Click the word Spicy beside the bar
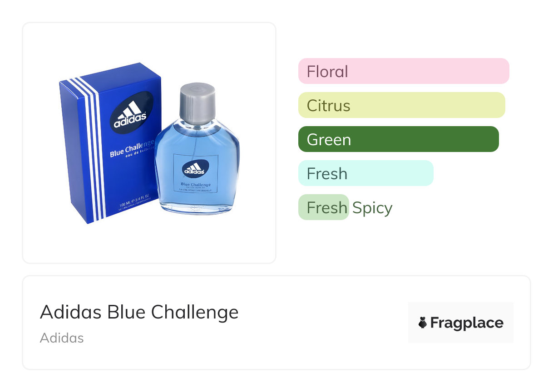Screen dimensions: 553x392 click(372, 208)
